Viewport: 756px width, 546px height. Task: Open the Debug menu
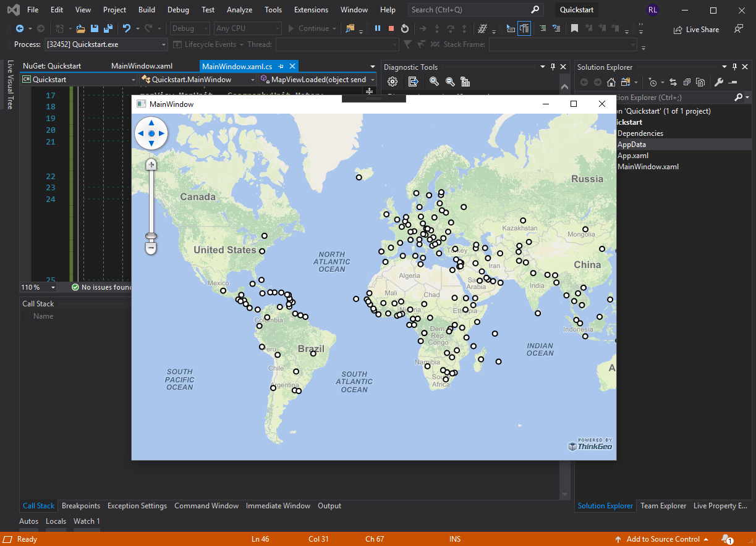178,10
